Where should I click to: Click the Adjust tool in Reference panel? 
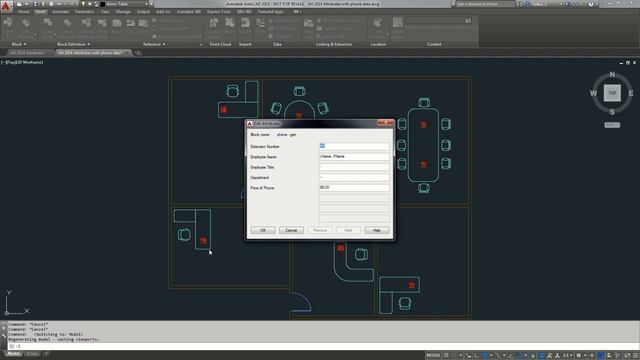(x=143, y=23)
